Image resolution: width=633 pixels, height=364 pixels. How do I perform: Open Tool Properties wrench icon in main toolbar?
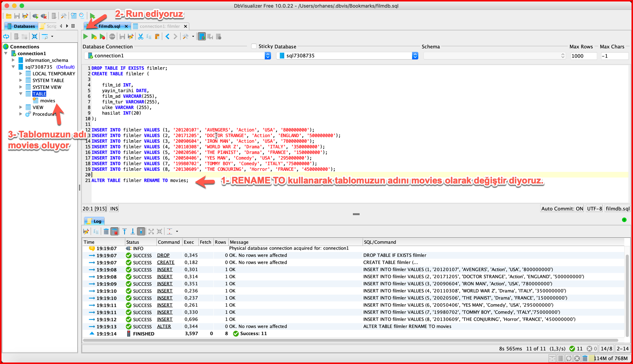[x=64, y=16]
